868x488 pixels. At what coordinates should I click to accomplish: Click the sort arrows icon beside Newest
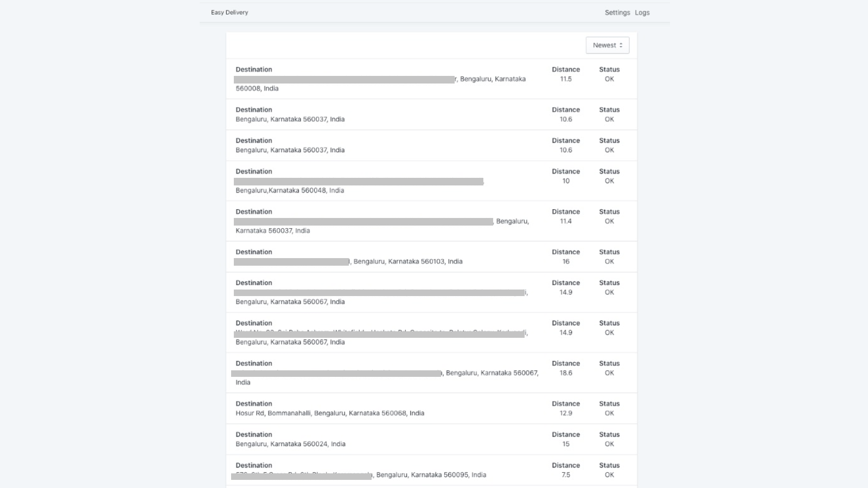click(622, 45)
